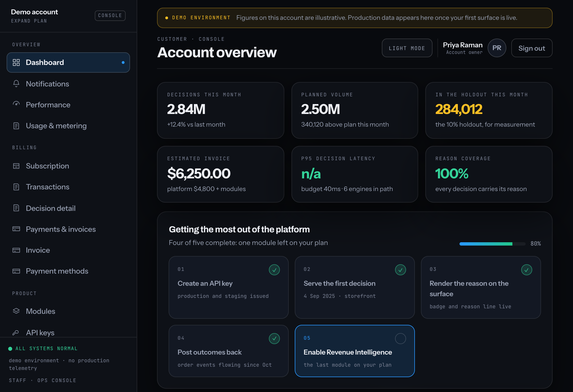573x392 pixels.
Task: Click the Reason Coverage 100% card
Action: 489,174
